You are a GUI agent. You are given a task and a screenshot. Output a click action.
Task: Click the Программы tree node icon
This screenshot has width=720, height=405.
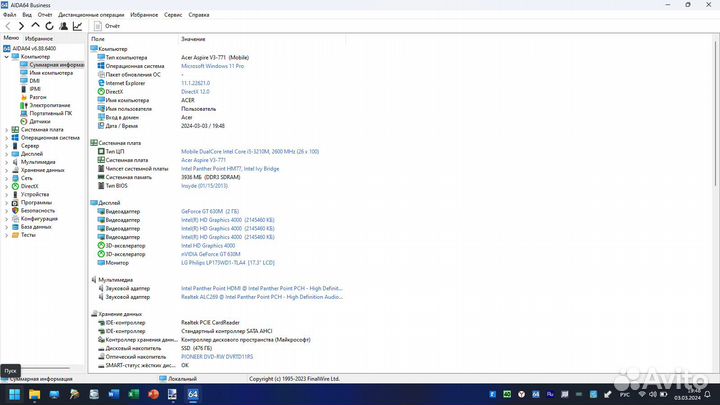[15, 202]
